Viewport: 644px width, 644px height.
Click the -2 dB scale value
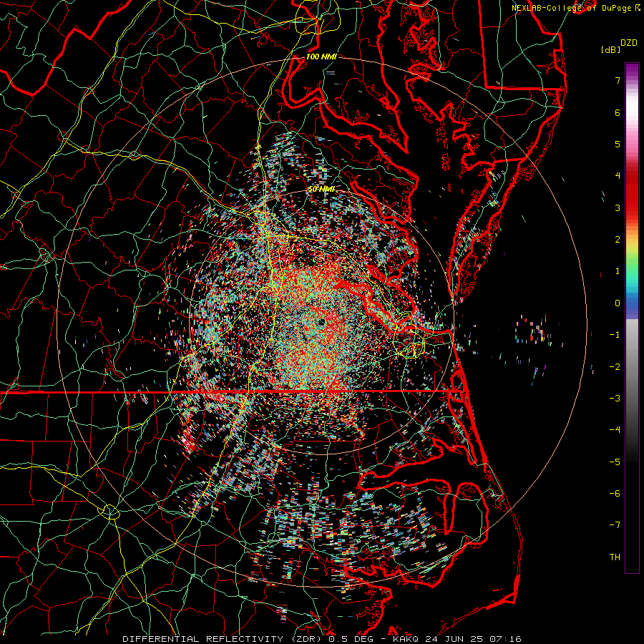pyautogui.click(x=615, y=366)
